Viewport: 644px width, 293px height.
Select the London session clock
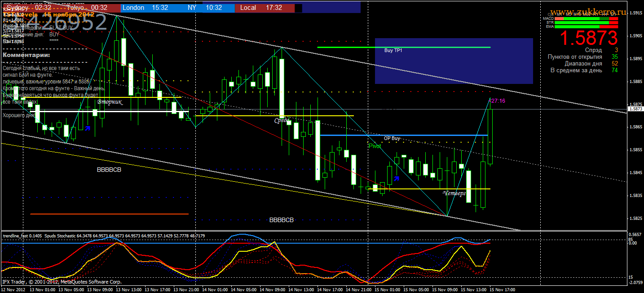click(139, 8)
